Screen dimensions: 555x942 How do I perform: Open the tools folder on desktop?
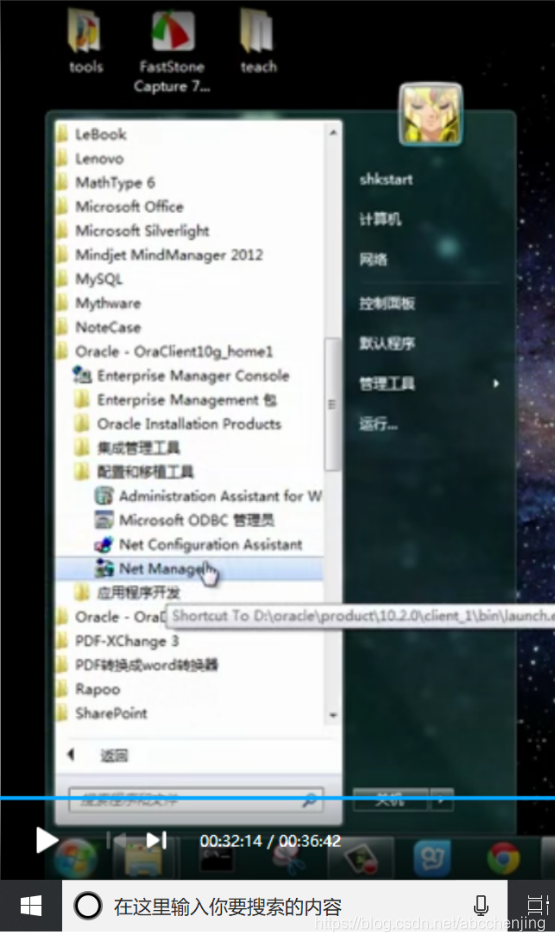tap(85, 40)
